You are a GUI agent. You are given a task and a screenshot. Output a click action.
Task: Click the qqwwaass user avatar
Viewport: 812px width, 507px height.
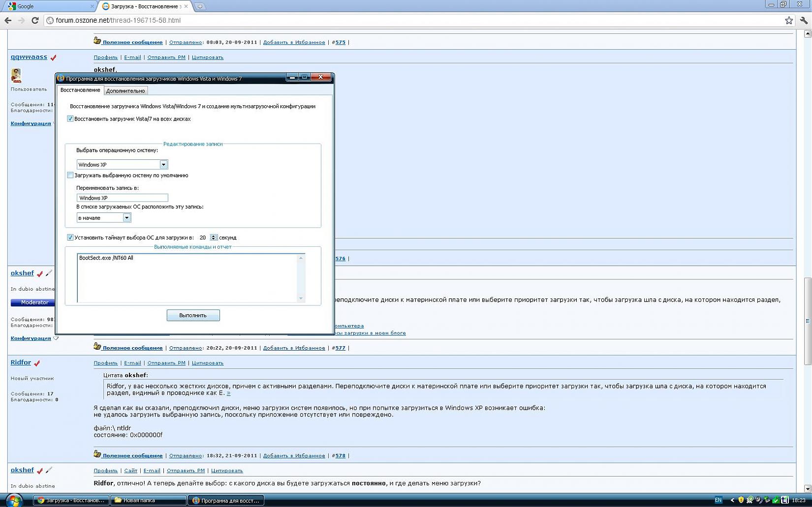16,75
